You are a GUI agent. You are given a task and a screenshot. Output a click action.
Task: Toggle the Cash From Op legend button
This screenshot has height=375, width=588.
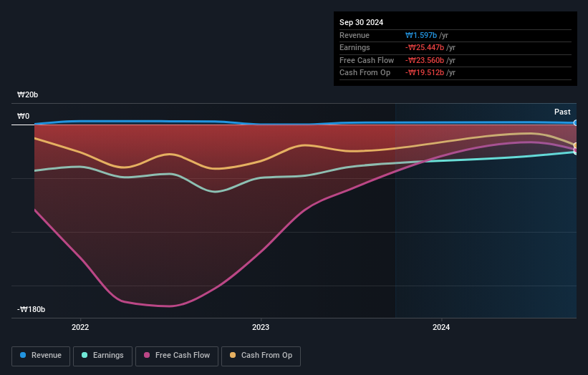point(261,356)
